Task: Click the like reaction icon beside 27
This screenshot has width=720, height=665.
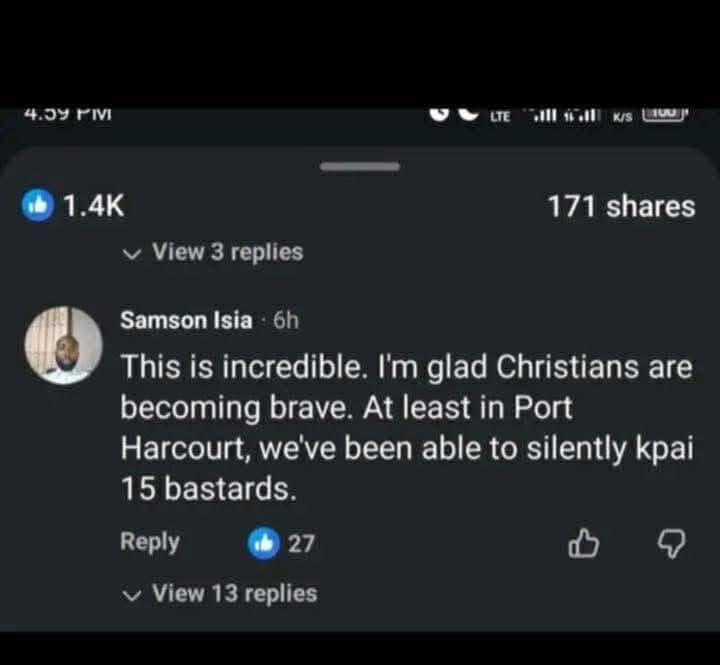Action: [262, 543]
